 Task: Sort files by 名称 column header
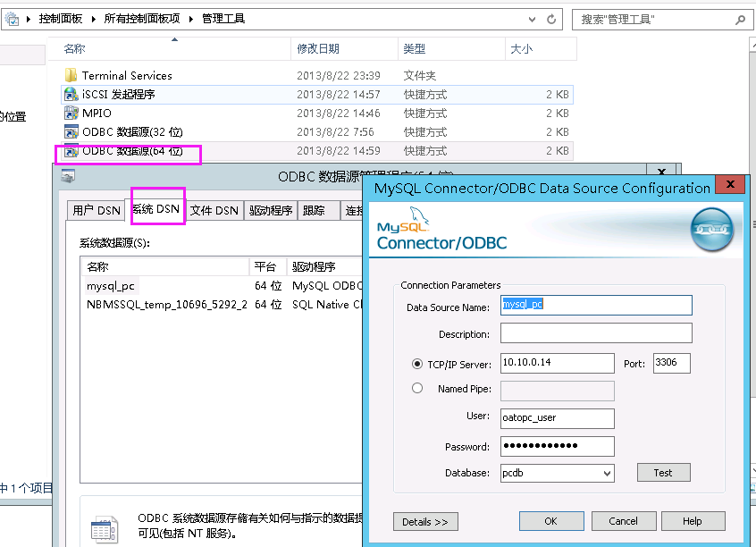pos(172,49)
